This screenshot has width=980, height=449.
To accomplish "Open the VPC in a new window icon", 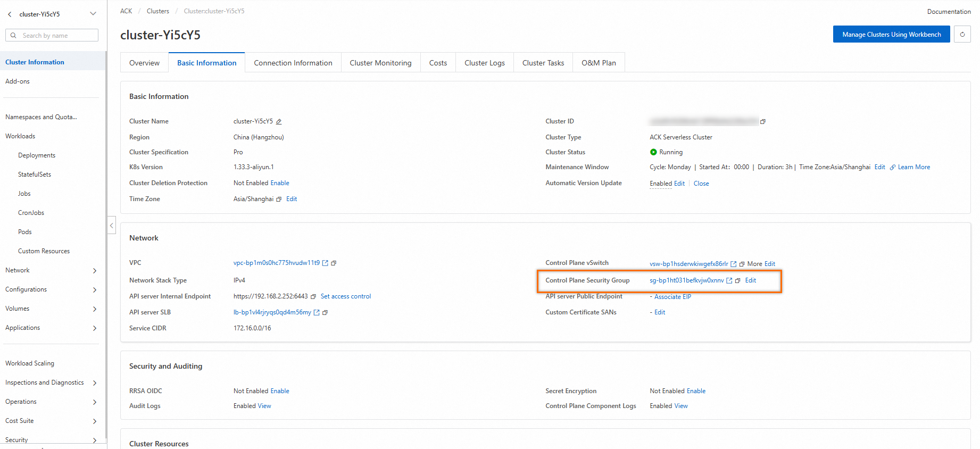I will tap(325, 263).
